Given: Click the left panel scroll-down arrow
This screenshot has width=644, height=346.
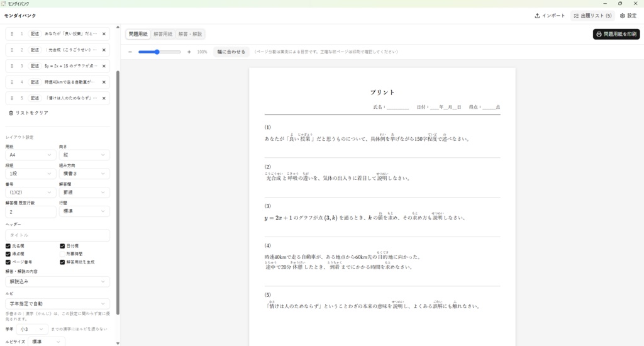Looking at the screenshot, I should 118,343.
